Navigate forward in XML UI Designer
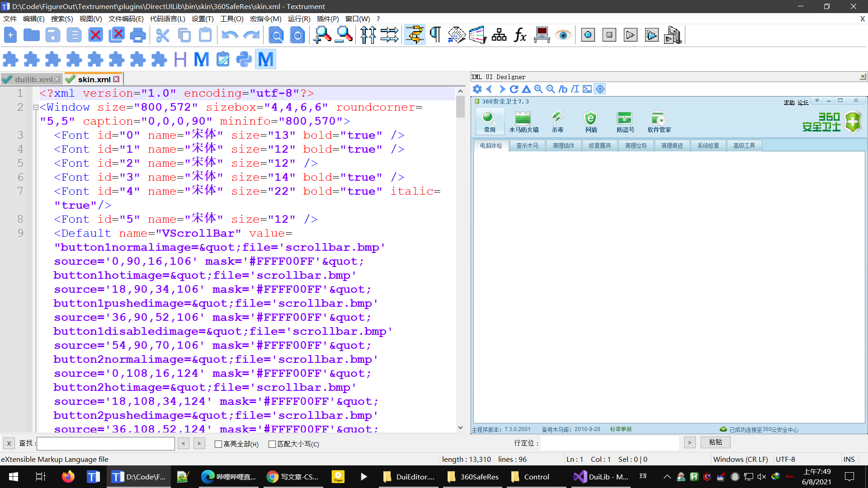Viewport: 868px width, 488px height. [x=502, y=89]
